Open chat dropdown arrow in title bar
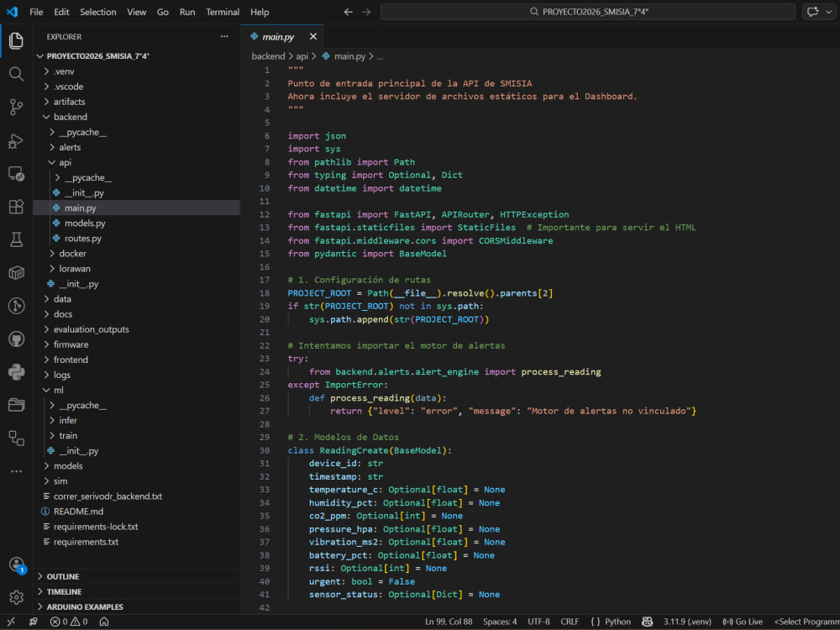This screenshot has height=630, width=840. click(829, 12)
